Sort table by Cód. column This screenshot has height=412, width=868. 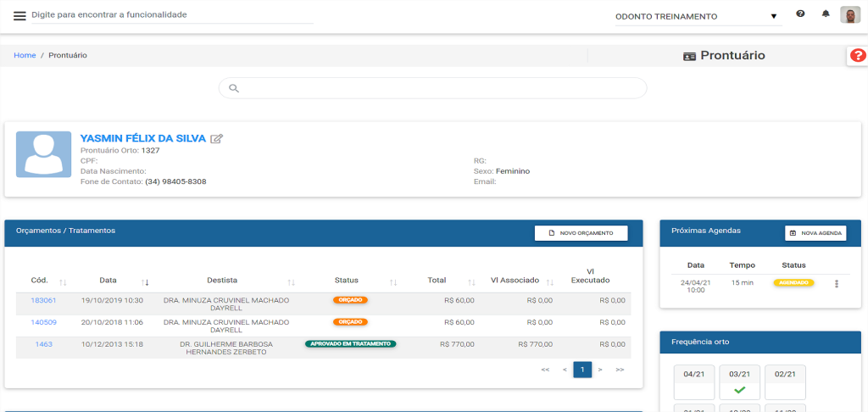click(63, 281)
